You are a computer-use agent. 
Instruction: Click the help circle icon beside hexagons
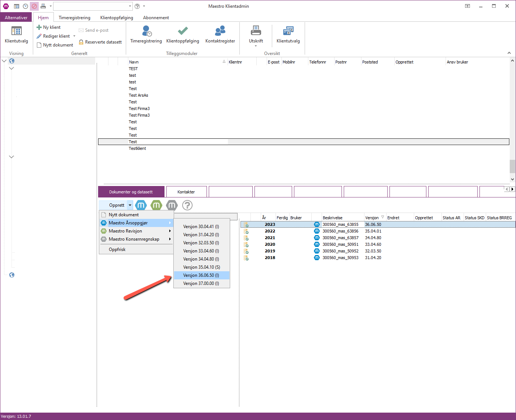(x=187, y=205)
